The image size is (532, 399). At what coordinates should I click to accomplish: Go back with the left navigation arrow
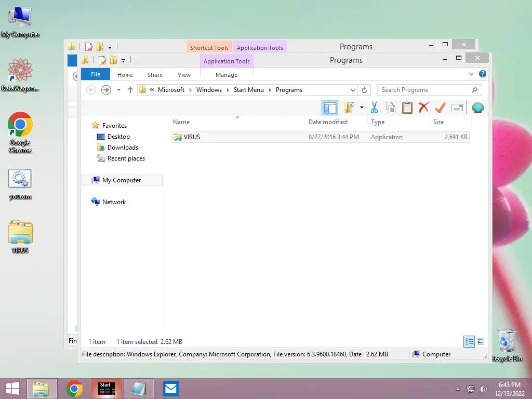(x=91, y=90)
